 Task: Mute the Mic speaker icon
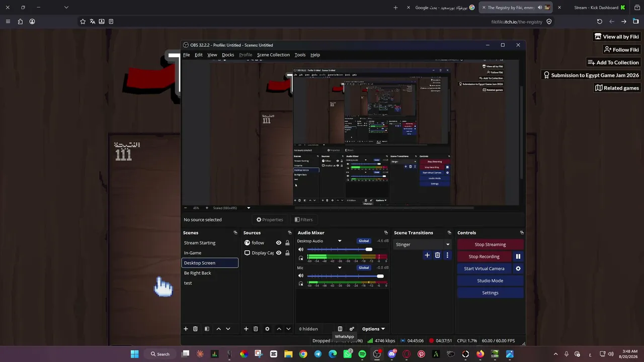pos(301,276)
